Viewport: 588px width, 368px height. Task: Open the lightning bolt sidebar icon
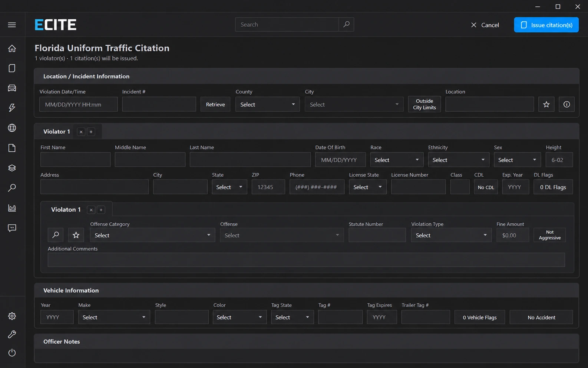coord(12,108)
